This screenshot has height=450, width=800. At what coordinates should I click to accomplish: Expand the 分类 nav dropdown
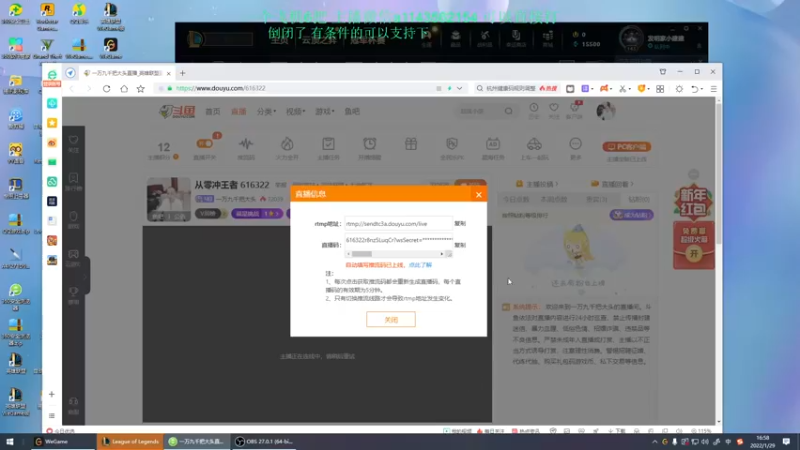[x=266, y=111]
